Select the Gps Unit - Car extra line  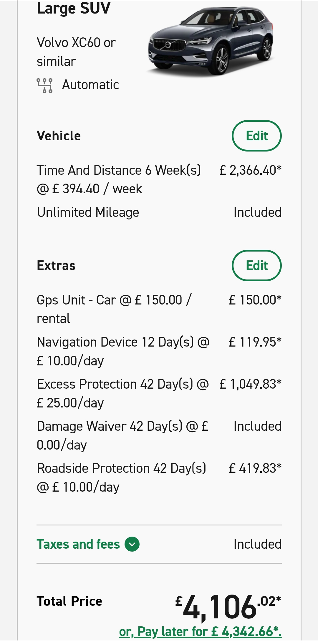pyautogui.click(x=159, y=309)
